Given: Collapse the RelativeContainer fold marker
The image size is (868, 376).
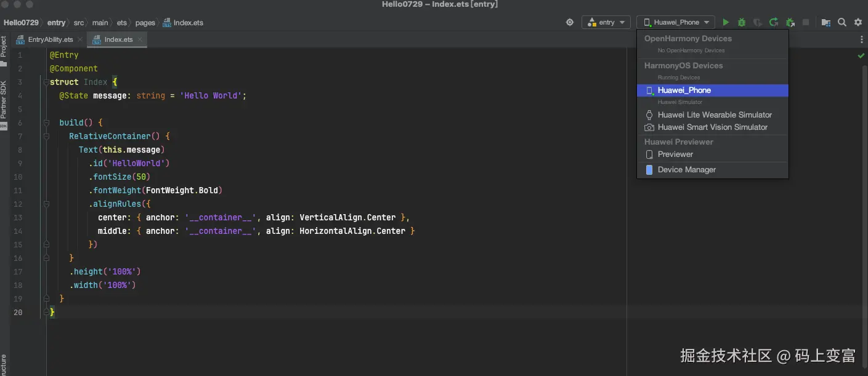Looking at the screenshot, I should (46, 137).
